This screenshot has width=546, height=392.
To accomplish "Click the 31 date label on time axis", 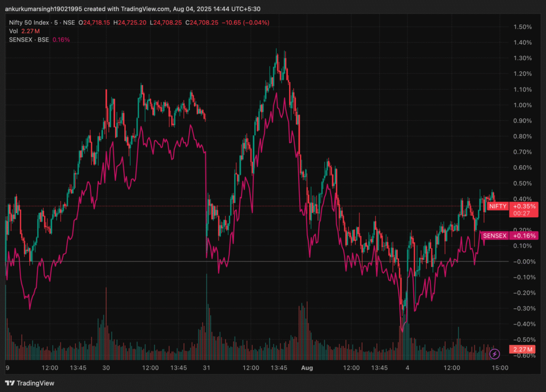I will [x=205, y=367].
